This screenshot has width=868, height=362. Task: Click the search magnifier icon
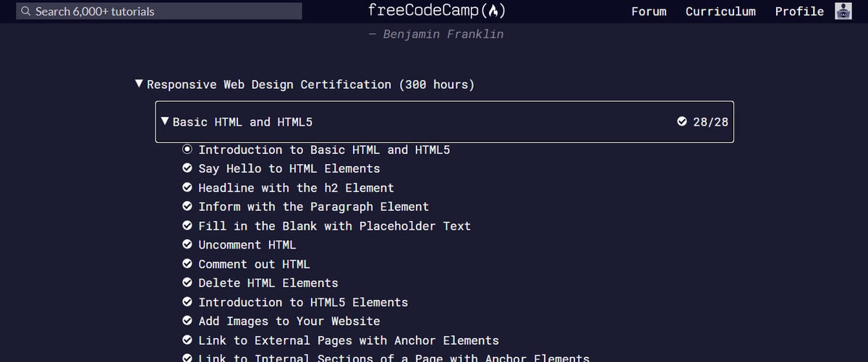click(27, 12)
